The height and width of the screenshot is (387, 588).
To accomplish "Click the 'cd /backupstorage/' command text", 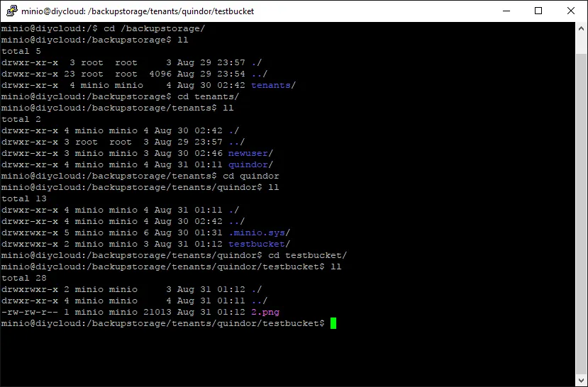I will tap(155, 28).
